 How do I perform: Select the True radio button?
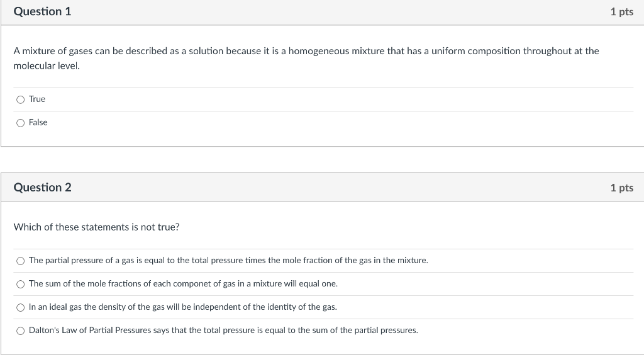pos(21,99)
